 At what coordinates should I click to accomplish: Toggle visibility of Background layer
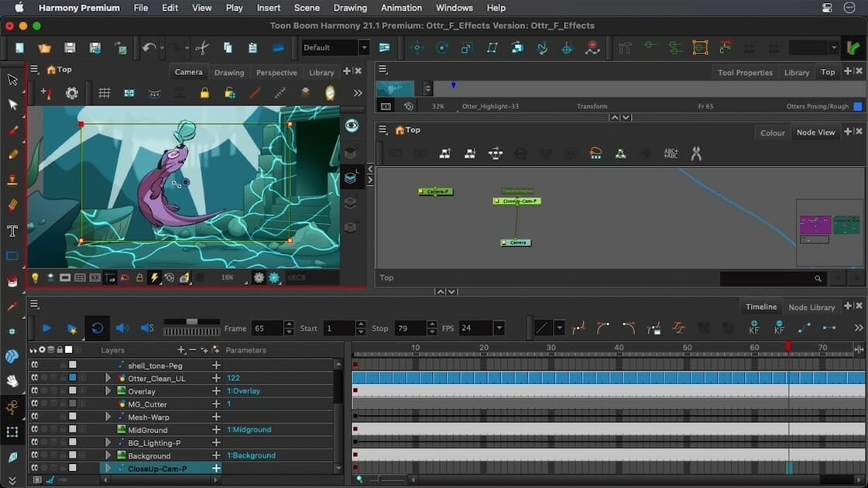coord(35,455)
